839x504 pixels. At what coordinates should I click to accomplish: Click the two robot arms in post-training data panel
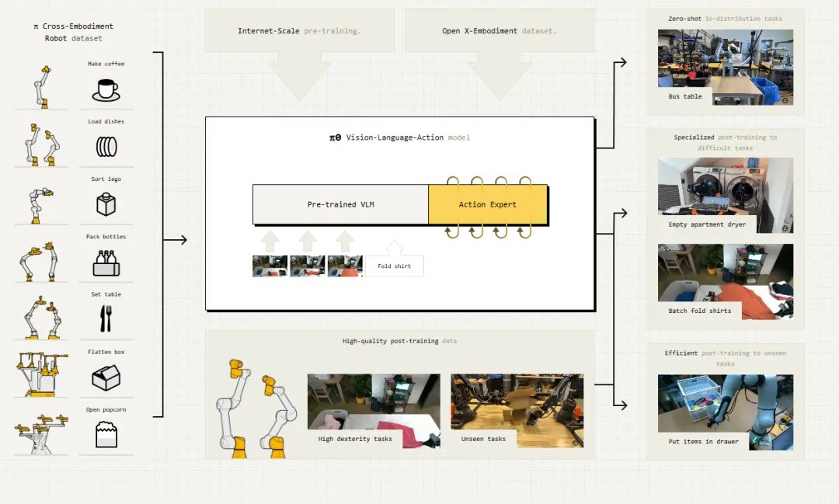(x=257, y=408)
